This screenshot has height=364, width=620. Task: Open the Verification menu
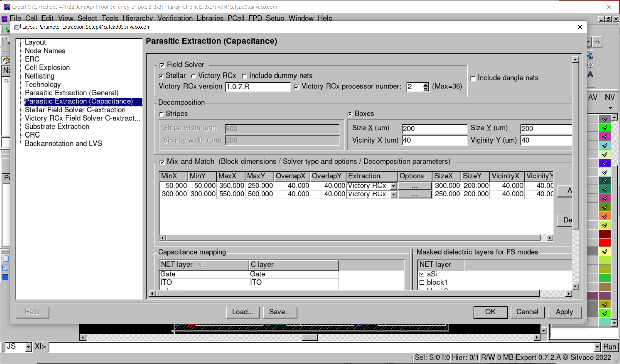175,18
